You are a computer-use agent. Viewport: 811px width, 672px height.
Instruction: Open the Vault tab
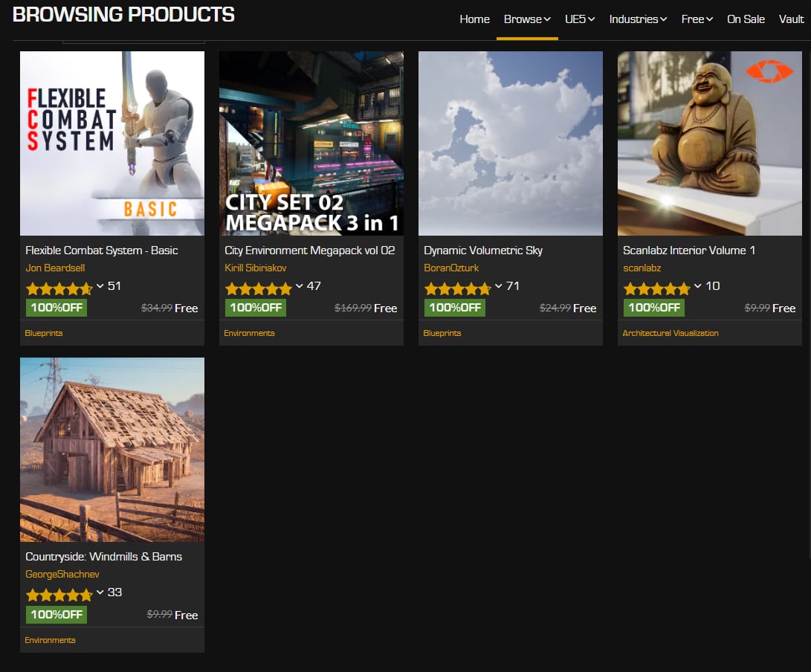791,19
